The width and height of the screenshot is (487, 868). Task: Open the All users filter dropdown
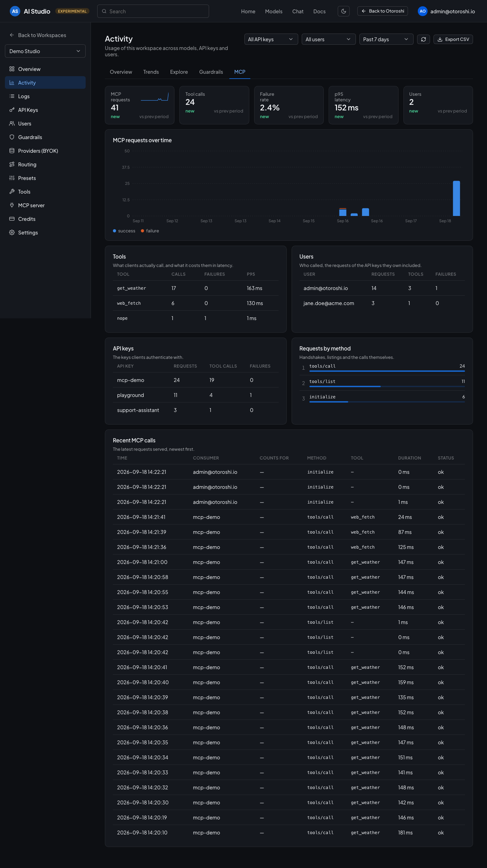329,39
